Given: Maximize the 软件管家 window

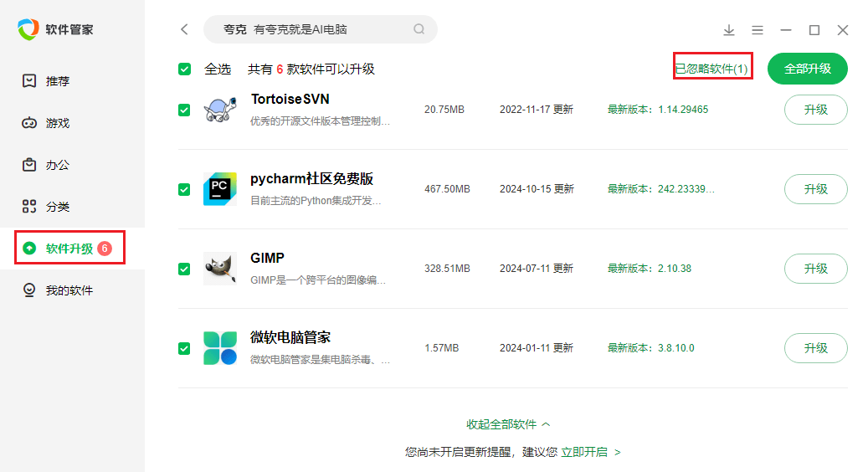Looking at the screenshot, I should pyautogui.click(x=814, y=30).
